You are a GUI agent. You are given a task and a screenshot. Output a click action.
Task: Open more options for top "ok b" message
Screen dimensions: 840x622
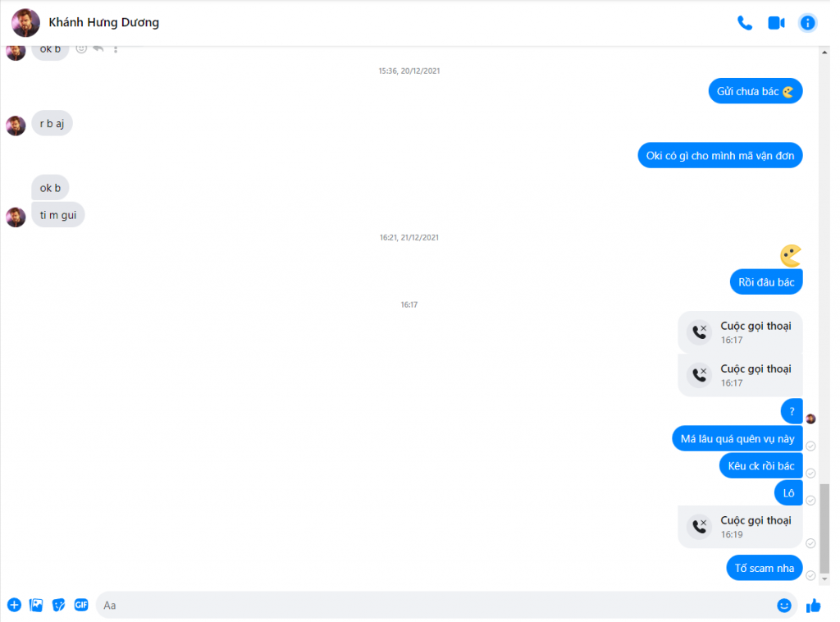[x=116, y=48]
